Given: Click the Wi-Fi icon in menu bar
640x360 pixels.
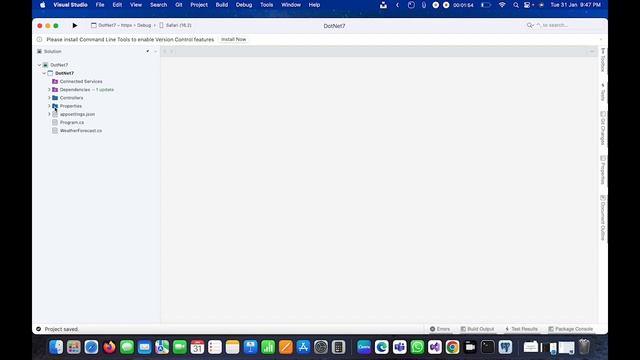Looking at the screenshot, I should tap(502, 5).
